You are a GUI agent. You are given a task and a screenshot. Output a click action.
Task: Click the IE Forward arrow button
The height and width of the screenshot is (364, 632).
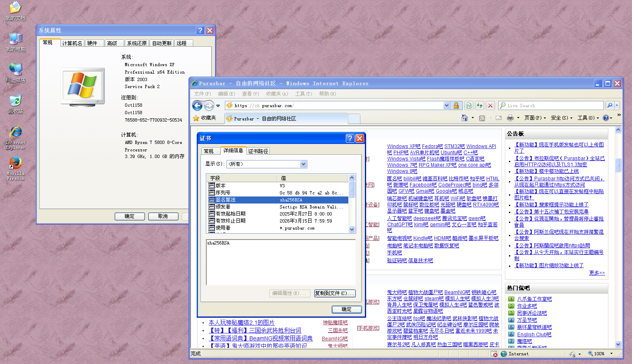209,105
